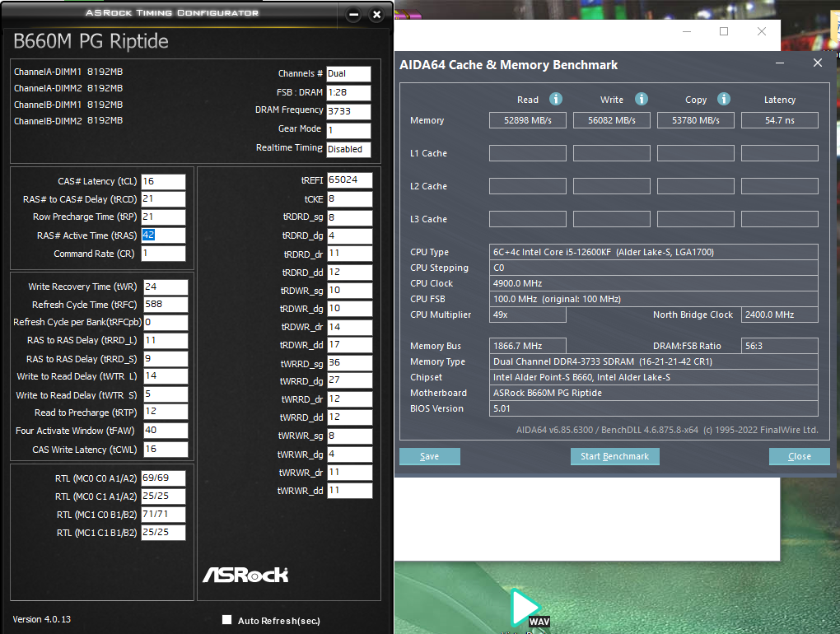
Task: Click the CPU Type value field
Action: (x=654, y=252)
